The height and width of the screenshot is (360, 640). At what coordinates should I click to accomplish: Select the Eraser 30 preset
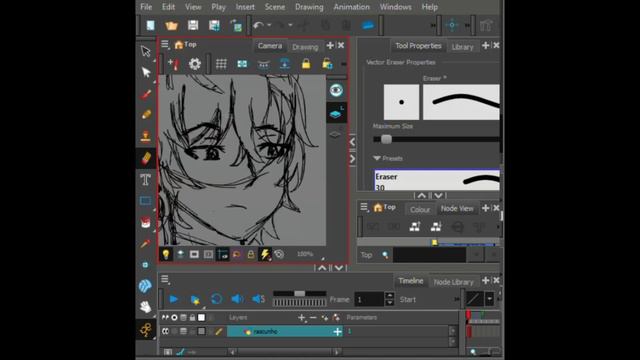(437, 180)
